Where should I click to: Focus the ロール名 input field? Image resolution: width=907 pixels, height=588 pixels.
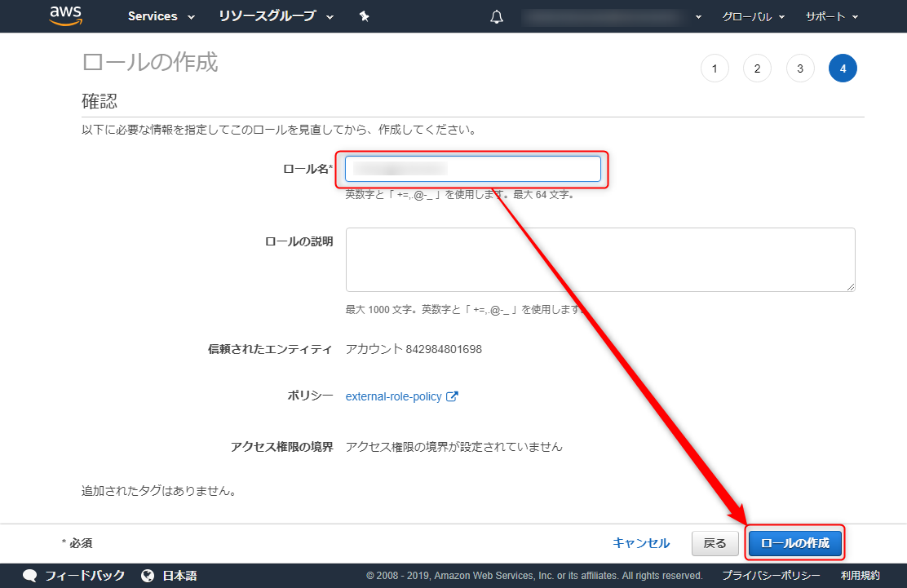[x=472, y=169]
